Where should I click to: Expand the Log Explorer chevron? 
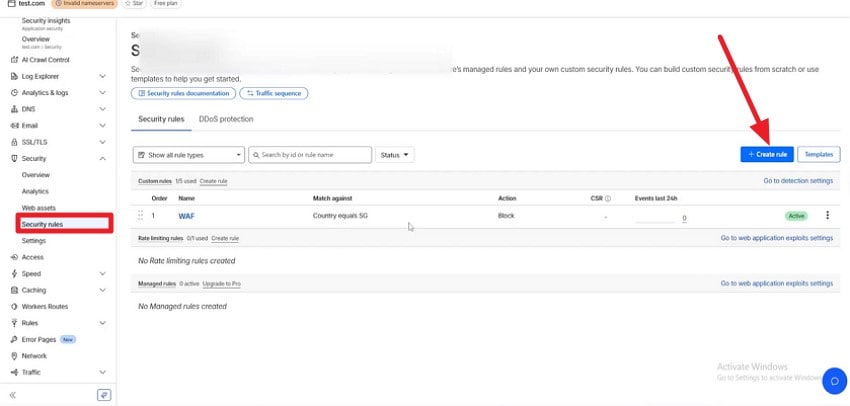102,76
